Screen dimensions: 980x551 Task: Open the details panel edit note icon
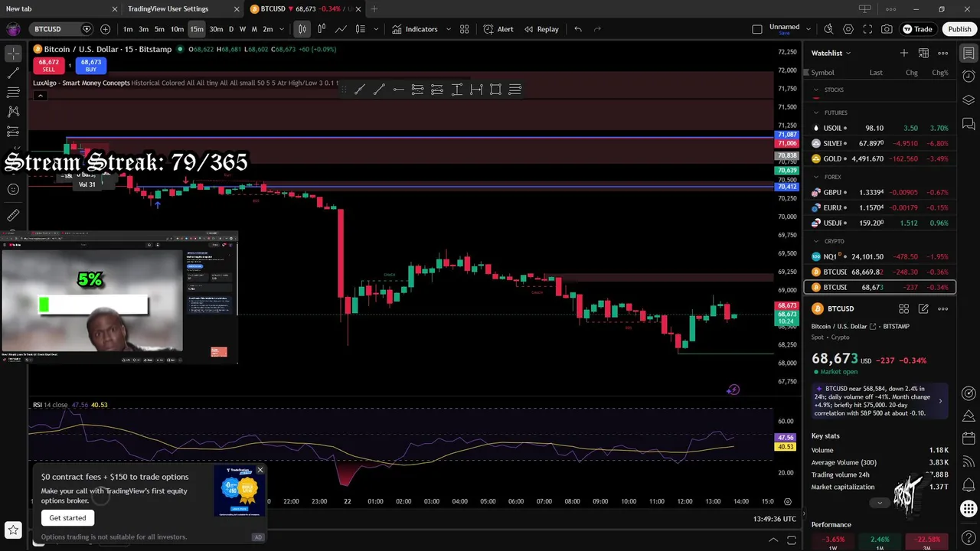click(x=923, y=308)
